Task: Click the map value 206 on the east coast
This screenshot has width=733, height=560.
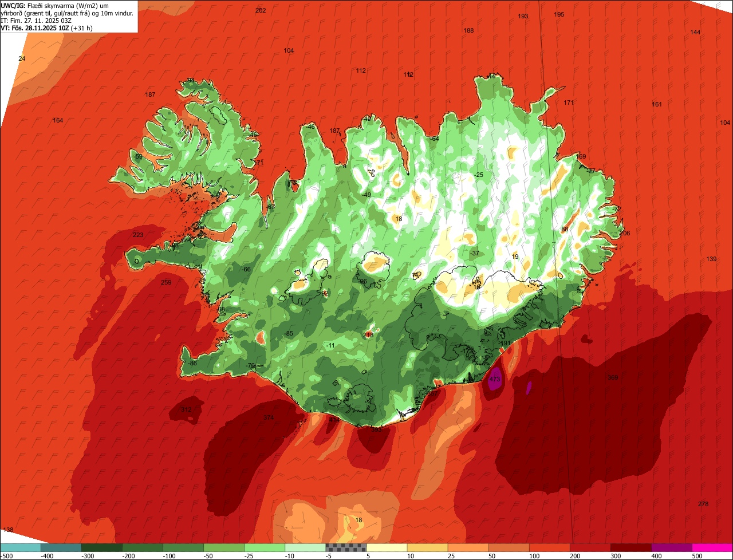Action: (625, 233)
